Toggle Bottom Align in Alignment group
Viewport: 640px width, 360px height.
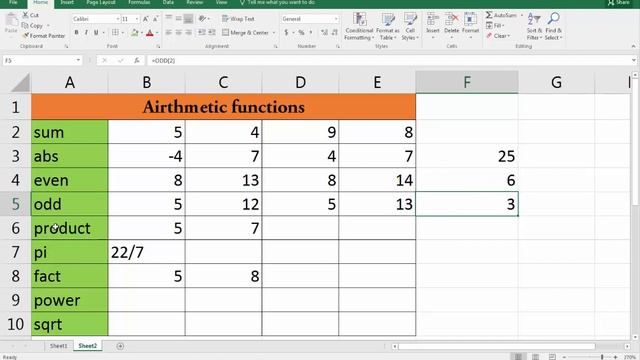(188, 18)
